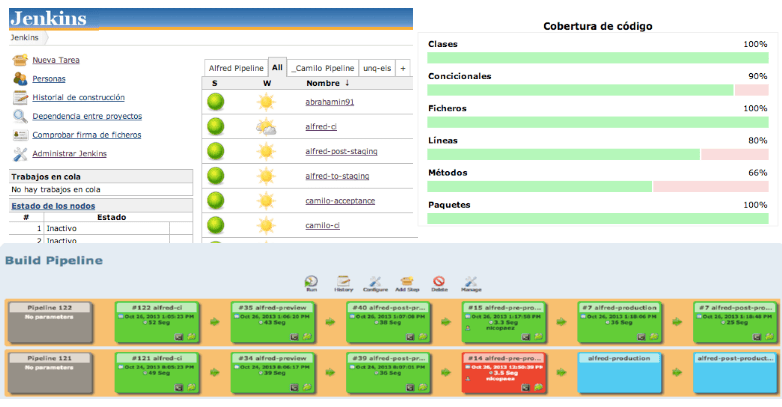Open Historial de construcción link
This screenshot has height=407, width=782.
pyautogui.click(x=78, y=97)
